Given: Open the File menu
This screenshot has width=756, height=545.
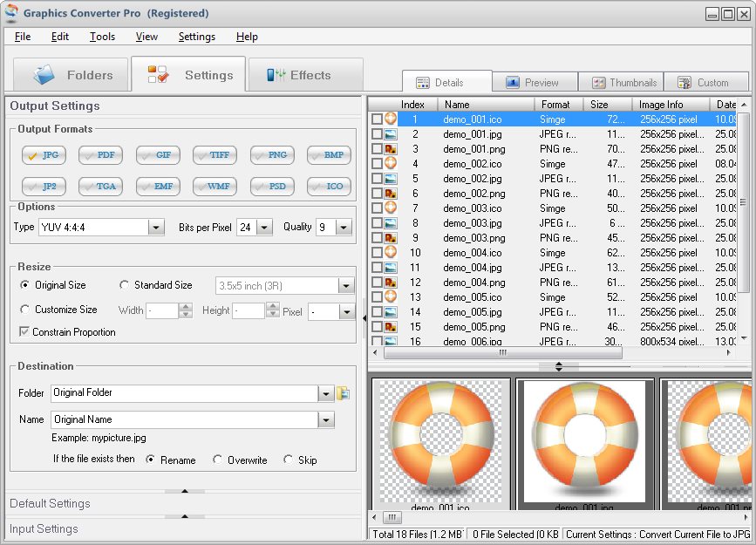Looking at the screenshot, I should coord(23,37).
